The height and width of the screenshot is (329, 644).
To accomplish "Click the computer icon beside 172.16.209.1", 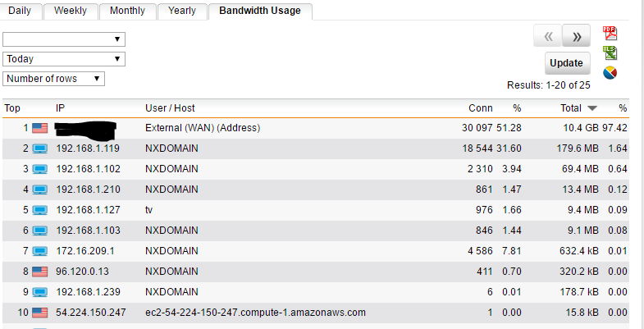I will (x=40, y=251).
